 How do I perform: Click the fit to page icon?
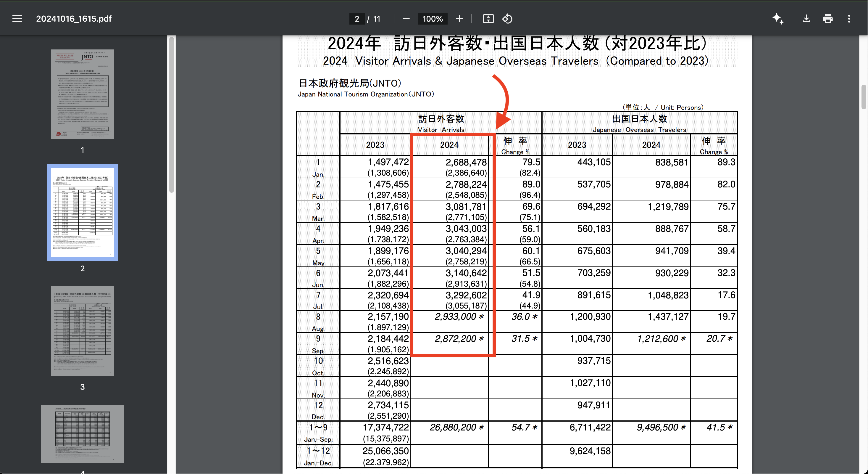pos(488,19)
